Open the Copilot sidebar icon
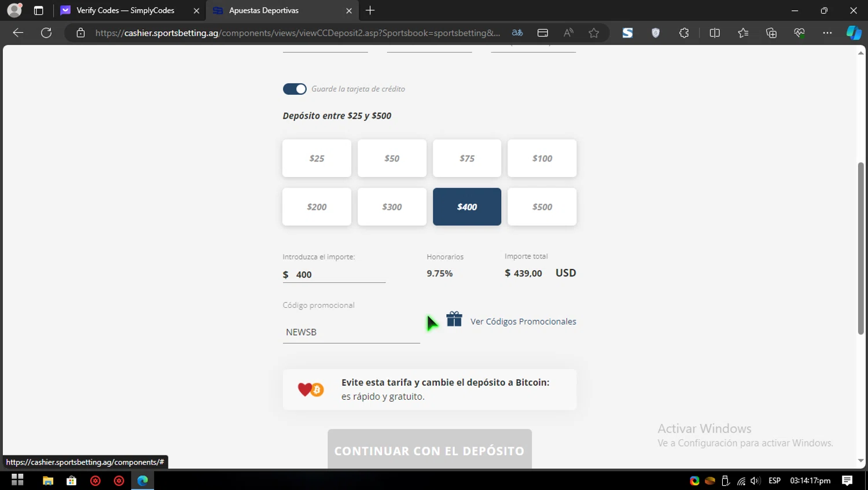The image size is (868, 490). coord(854,33)
